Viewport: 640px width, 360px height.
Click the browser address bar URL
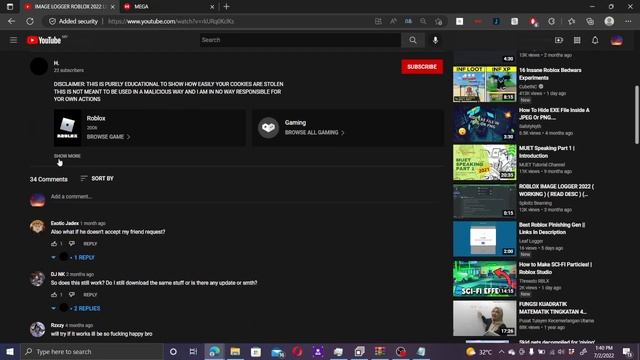tap(171, 21)
